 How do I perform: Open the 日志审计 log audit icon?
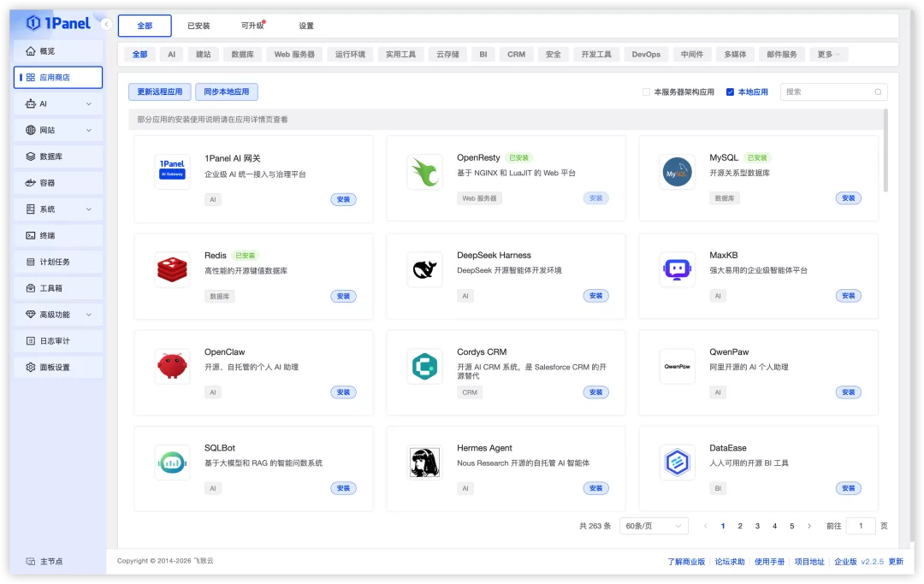point(31,341)
